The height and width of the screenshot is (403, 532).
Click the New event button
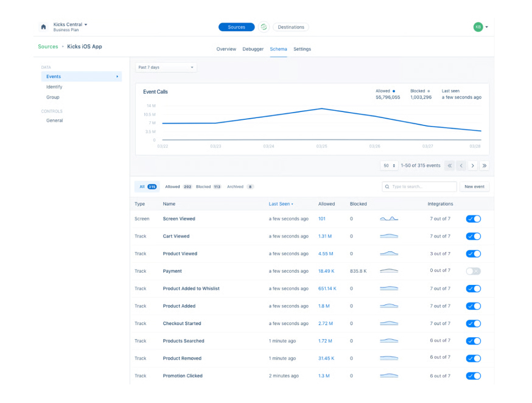click(474, 187)
